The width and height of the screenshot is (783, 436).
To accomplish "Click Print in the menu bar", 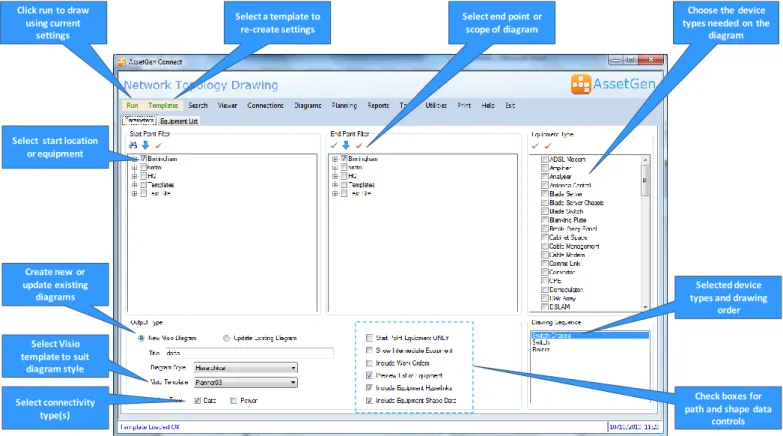I will point(464,105).
